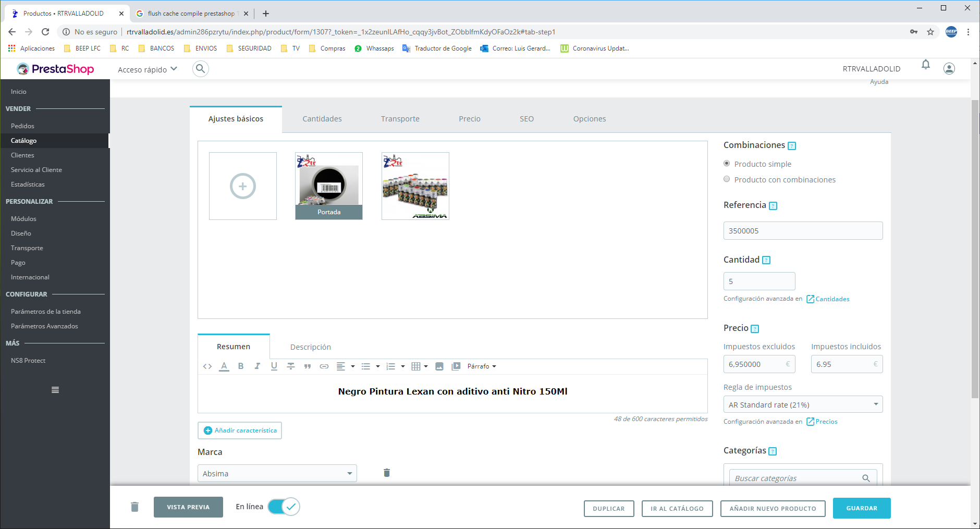Switch to the SEO tab
Image resolution: width=980 pixels, height=529 pixels.
(526, 119)
